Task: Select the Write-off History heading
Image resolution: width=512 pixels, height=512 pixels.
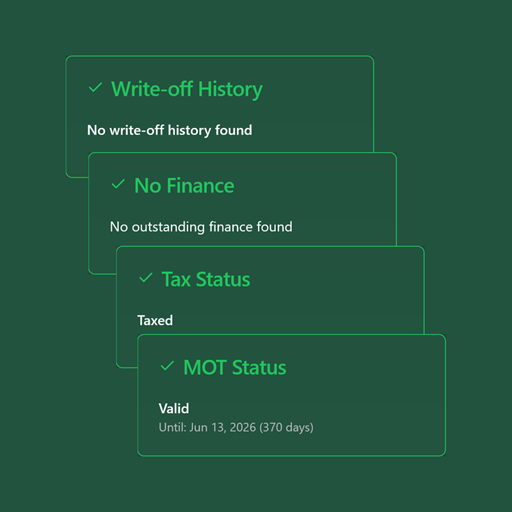Action: tap(187, 89)
